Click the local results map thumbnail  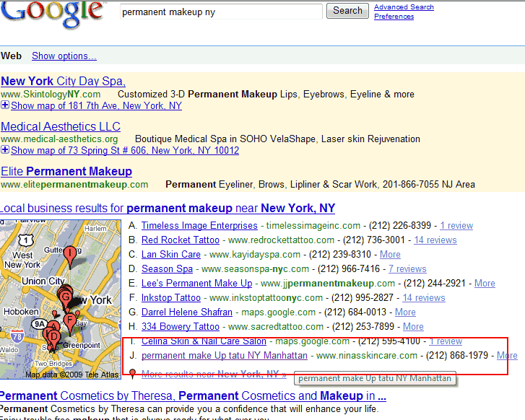[61, 299]
